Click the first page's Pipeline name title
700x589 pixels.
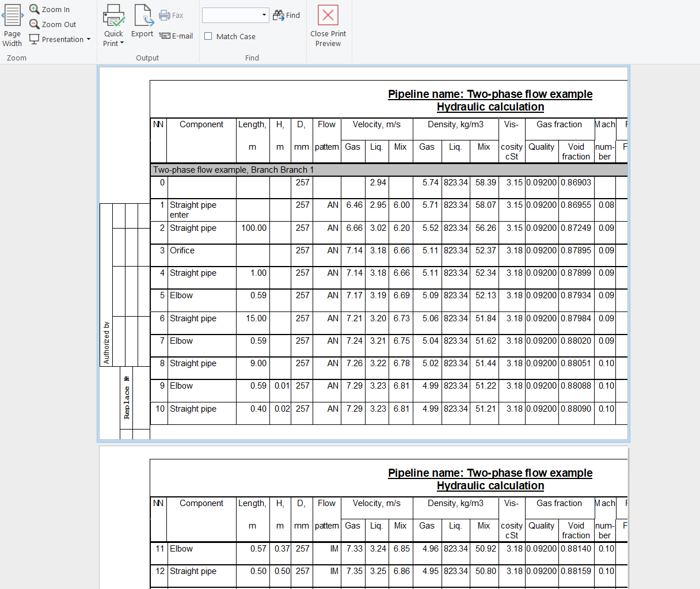490,94
